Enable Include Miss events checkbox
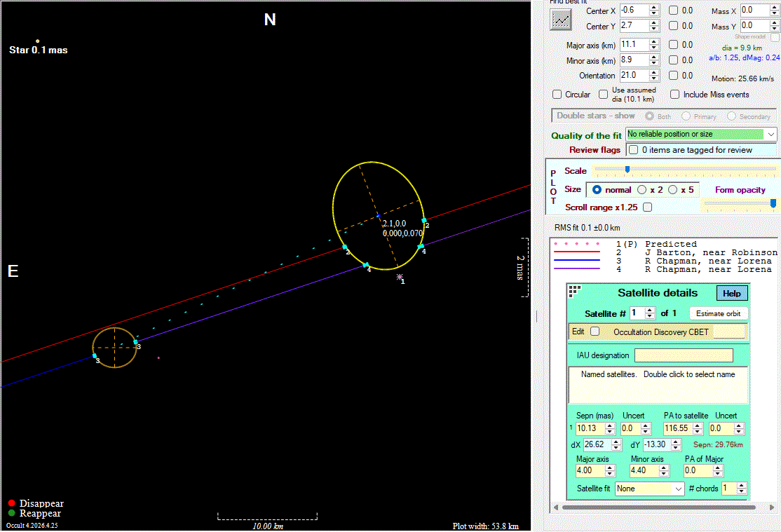This screenshot has width=781, height=532. click(x=674, y=94)
